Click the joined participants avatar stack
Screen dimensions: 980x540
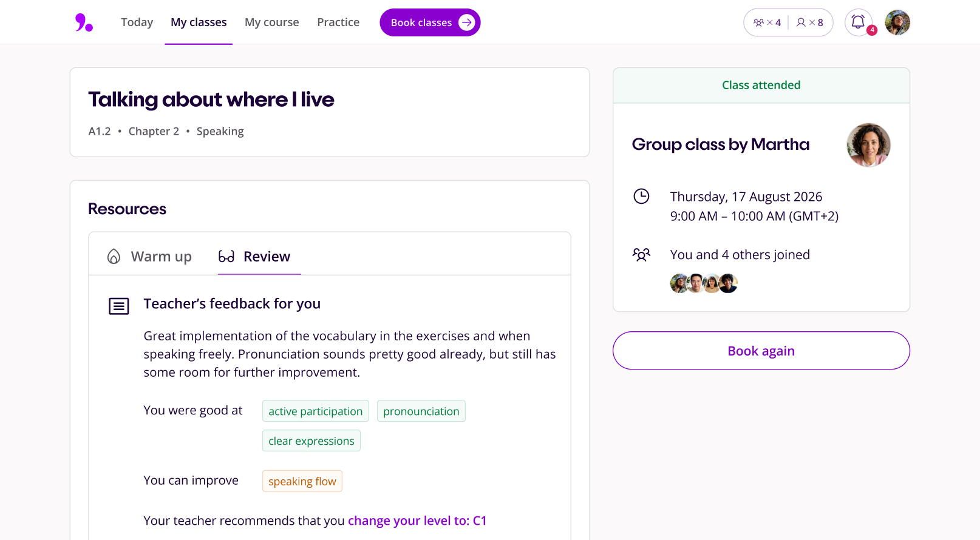click(704, 283)
